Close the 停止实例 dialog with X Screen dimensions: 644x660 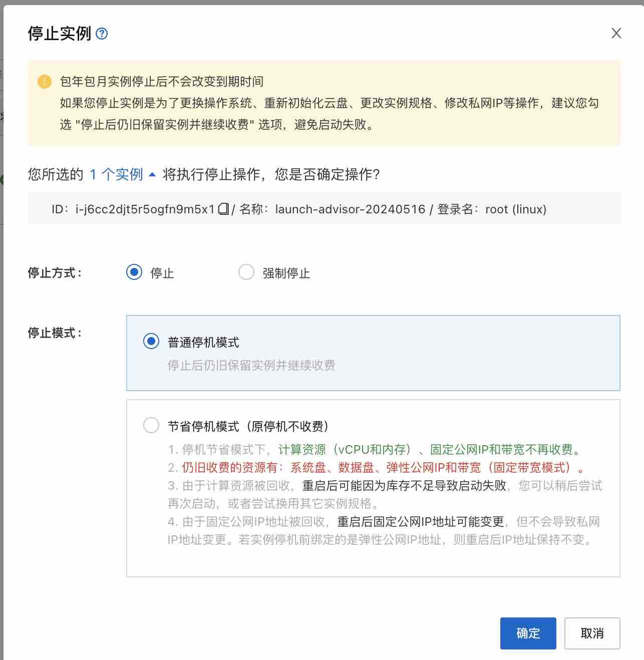616,33
